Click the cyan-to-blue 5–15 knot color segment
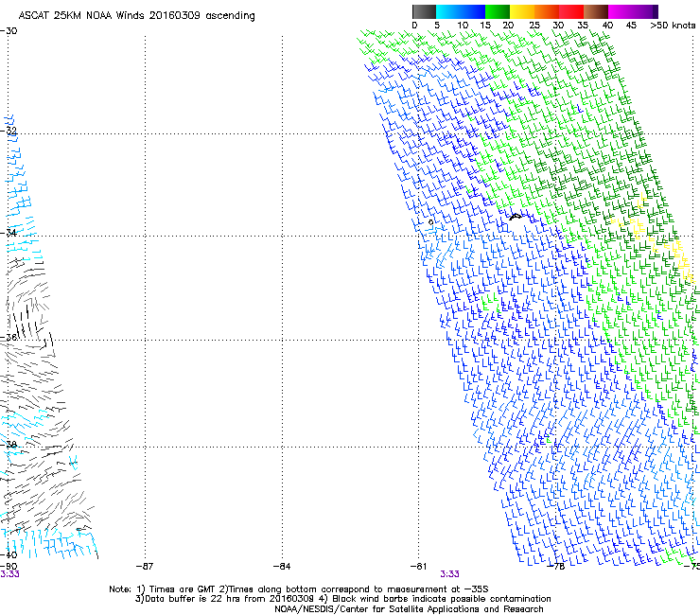The height and width of the screenshot is (615, 700). tap(461, 11)
